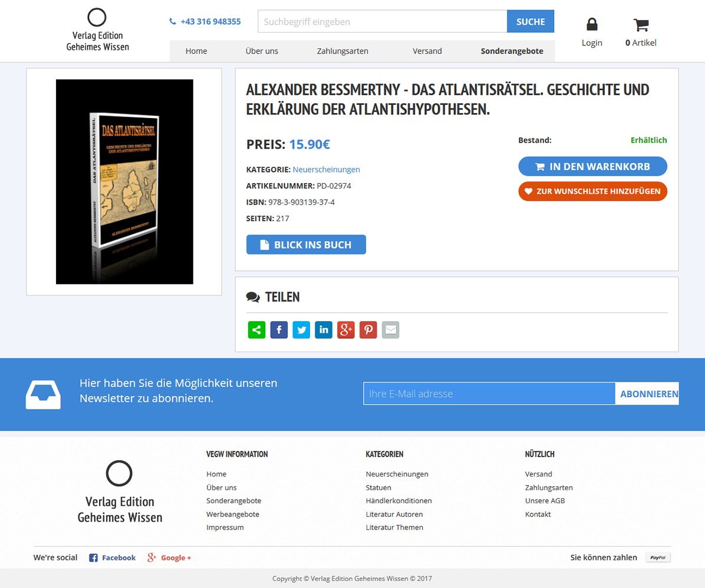The width and height of the screenshot is (705, 588).
Task: Click the green ShareThis icon
Action: [x=256, y=329]
